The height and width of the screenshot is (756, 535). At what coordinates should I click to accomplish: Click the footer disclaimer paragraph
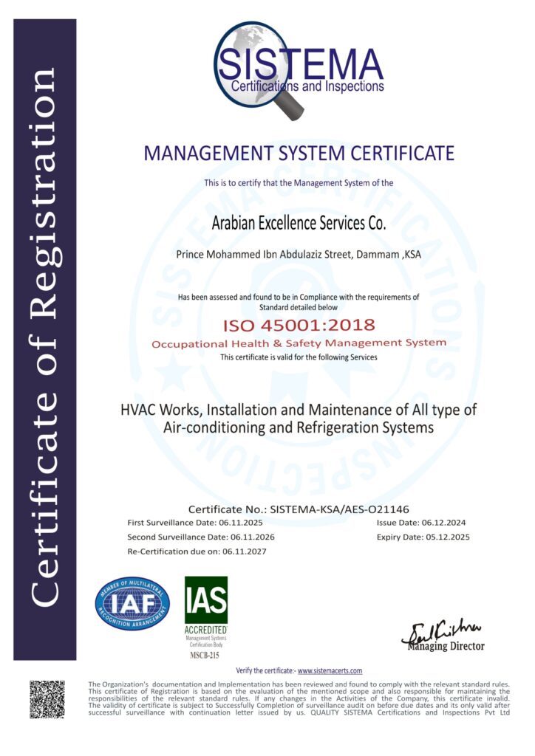click(x=299, y=698)
